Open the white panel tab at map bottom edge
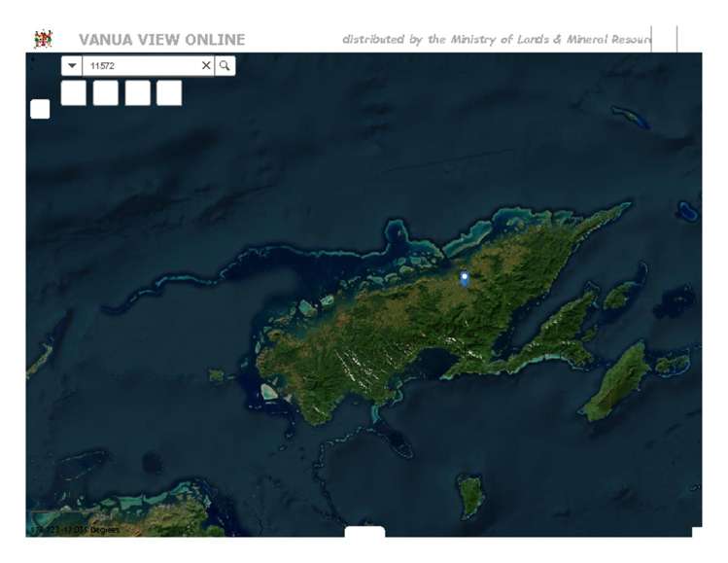Image resolution: width=728 pixels, height=563 pixels. coord(364,532)
